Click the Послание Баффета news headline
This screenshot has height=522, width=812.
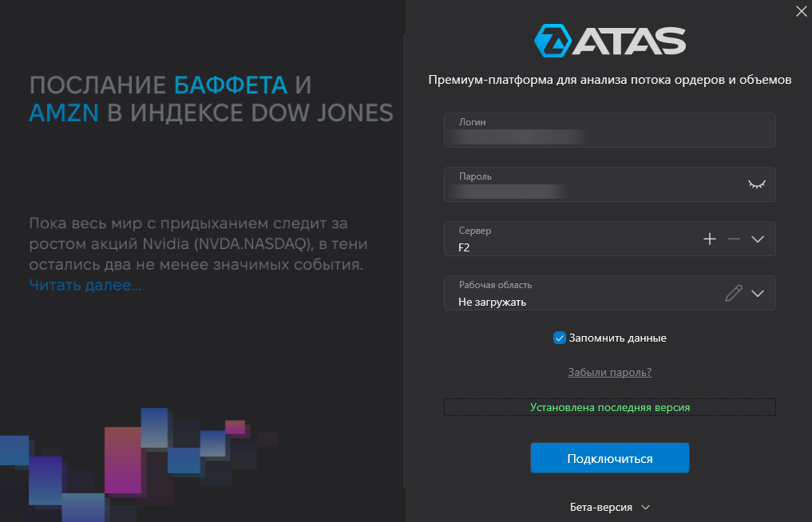pyautogui.click(x=212, y=99)
